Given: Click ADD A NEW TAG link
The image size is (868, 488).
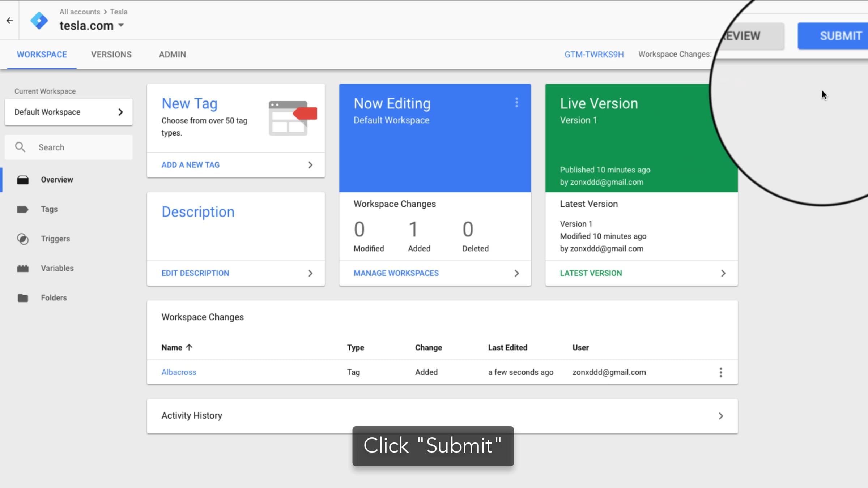Looking at the screenshot, I should (191, 165).
